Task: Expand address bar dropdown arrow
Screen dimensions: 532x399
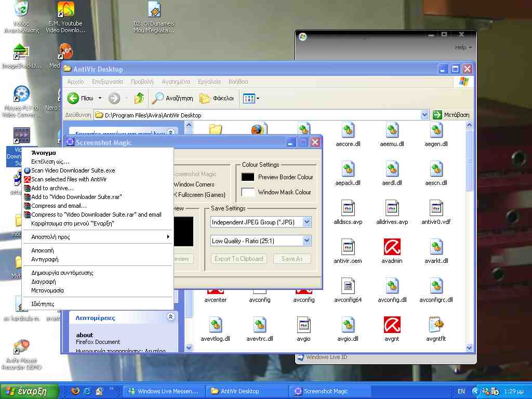Action: [x=424, y=115]
